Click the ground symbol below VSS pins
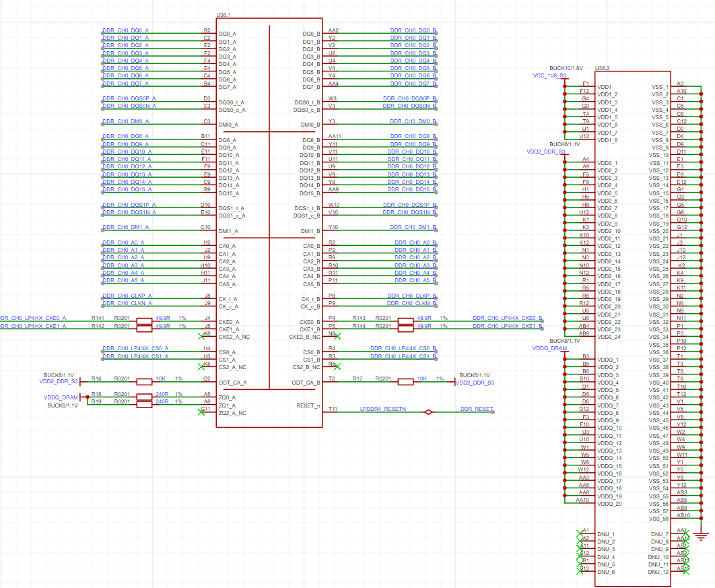The image size is (715, 588). 702,536
